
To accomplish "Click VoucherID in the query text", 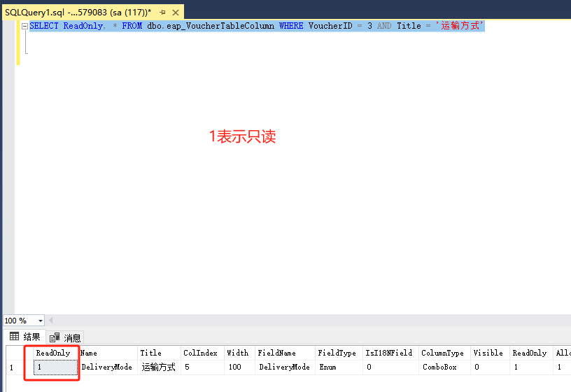I will 330,26.
